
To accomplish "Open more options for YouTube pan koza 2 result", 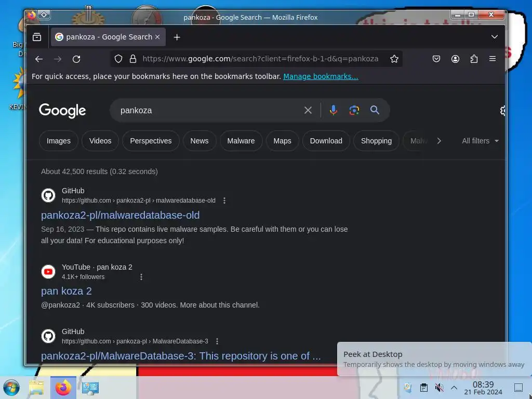I will [141, 277].
